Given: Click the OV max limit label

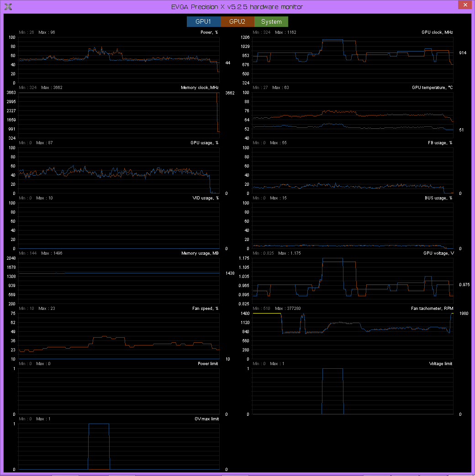Looking at the screenshot, I should click(x=206, y=419).
